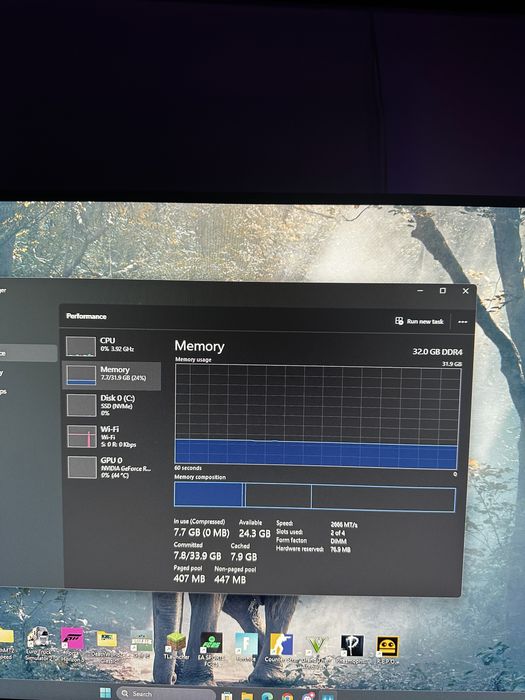Click the Memory usage graph
Screen dimensions: 525x700
317,416
